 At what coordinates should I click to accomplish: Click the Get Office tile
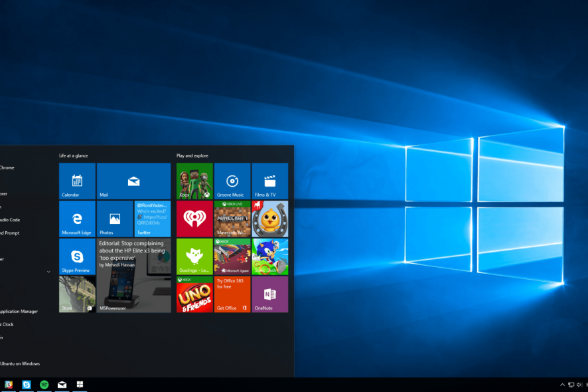pyautogui.click(x=232, y=294)
